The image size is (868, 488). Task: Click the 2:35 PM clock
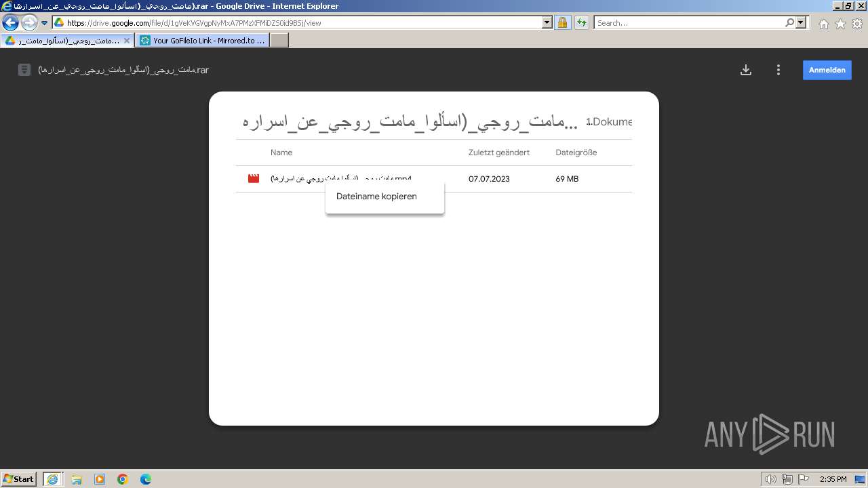[833, 479]
